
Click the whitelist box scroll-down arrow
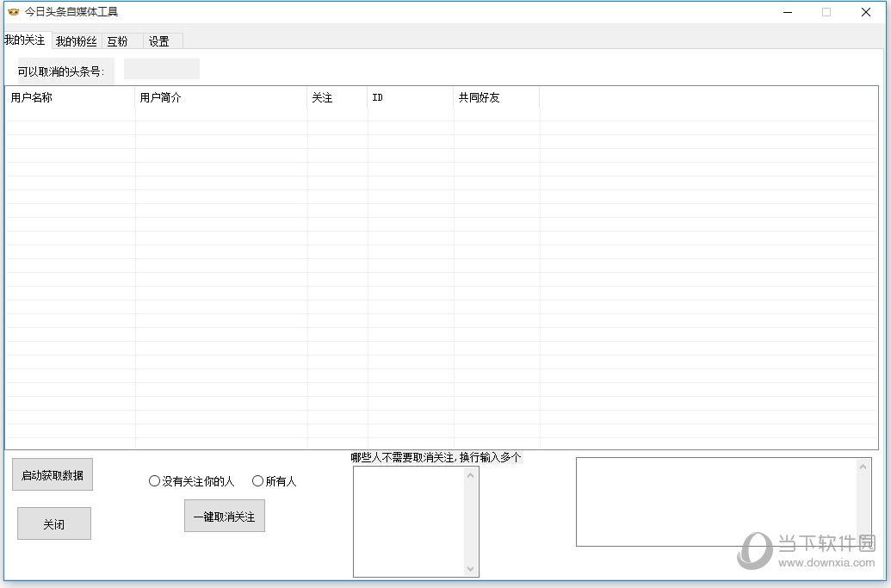[x=470, y=568]
